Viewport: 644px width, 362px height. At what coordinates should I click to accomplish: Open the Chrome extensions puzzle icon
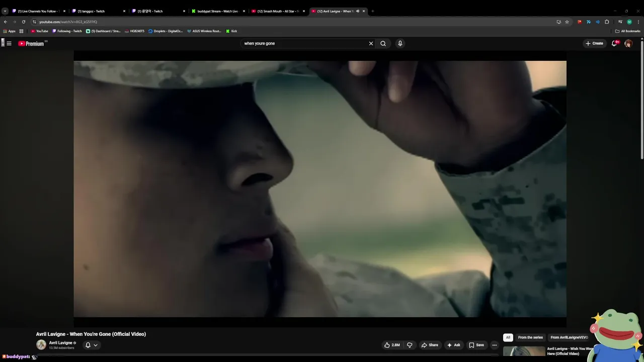tap(607, 22)
